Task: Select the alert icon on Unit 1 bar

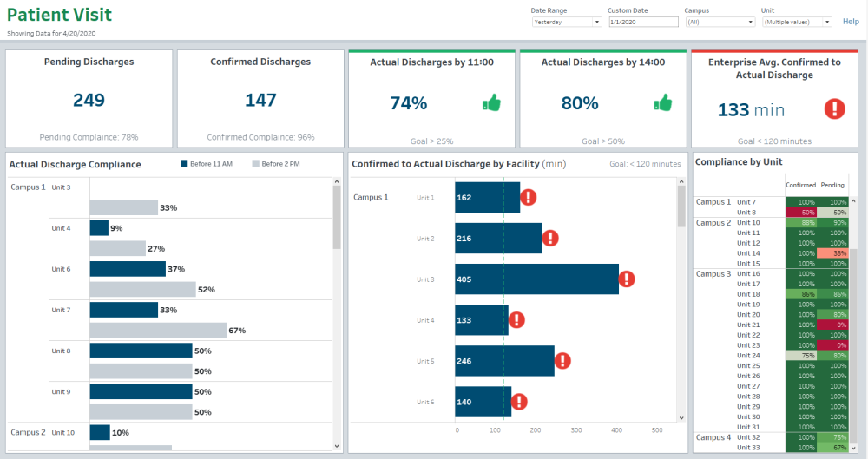Action: 528,197
